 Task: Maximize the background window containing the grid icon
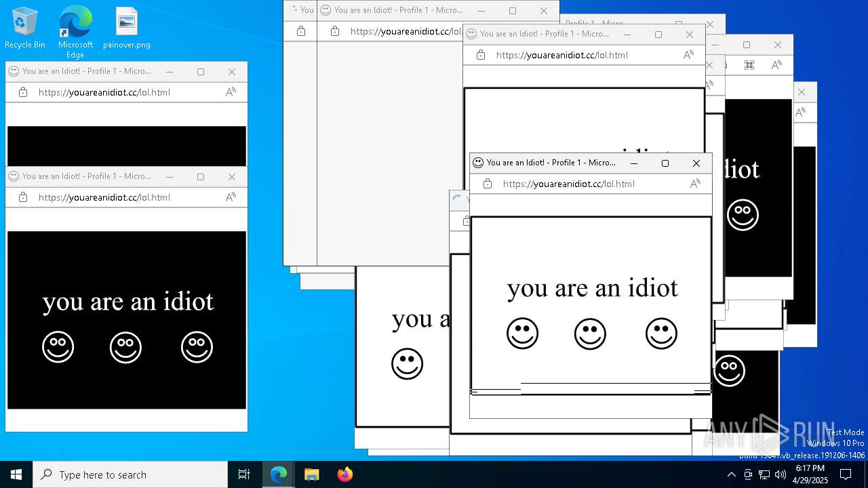point(747,45)
